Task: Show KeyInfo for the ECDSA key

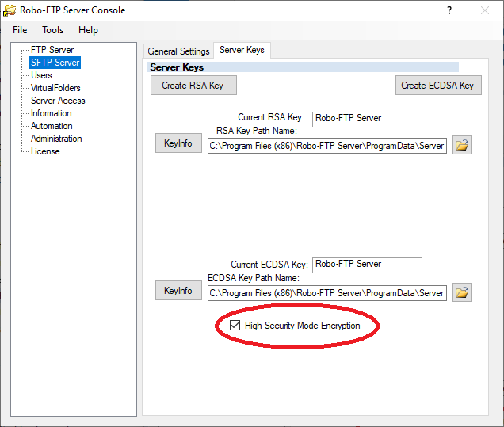Action: (x=178, y=291)
